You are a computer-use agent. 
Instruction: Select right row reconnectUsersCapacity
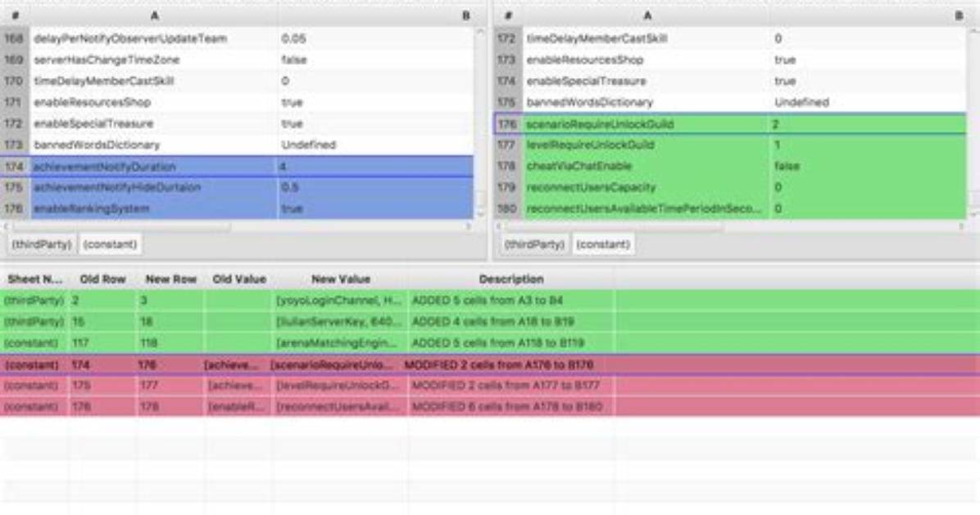coord(730,187)
